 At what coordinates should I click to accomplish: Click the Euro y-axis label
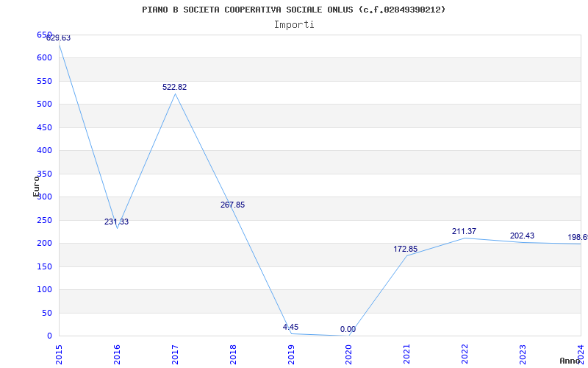coord(36,185)
